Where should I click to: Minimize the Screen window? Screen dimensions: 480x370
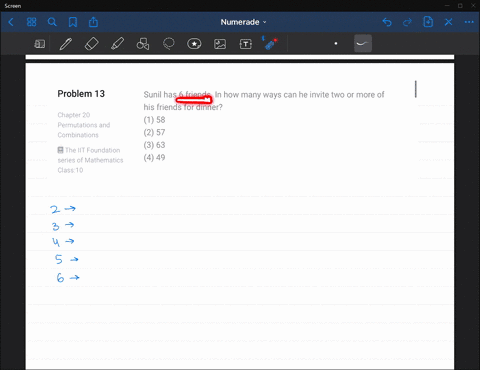(x=448, y=6)
